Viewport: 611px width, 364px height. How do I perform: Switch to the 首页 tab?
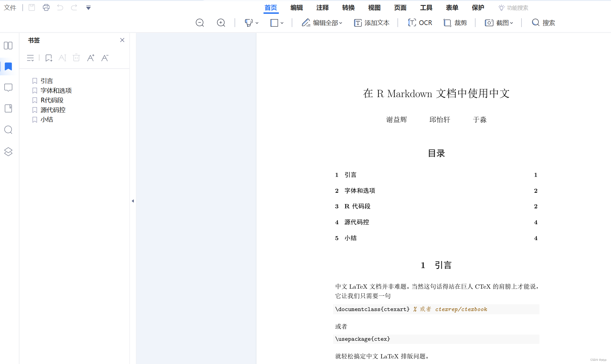coord(271,8)
